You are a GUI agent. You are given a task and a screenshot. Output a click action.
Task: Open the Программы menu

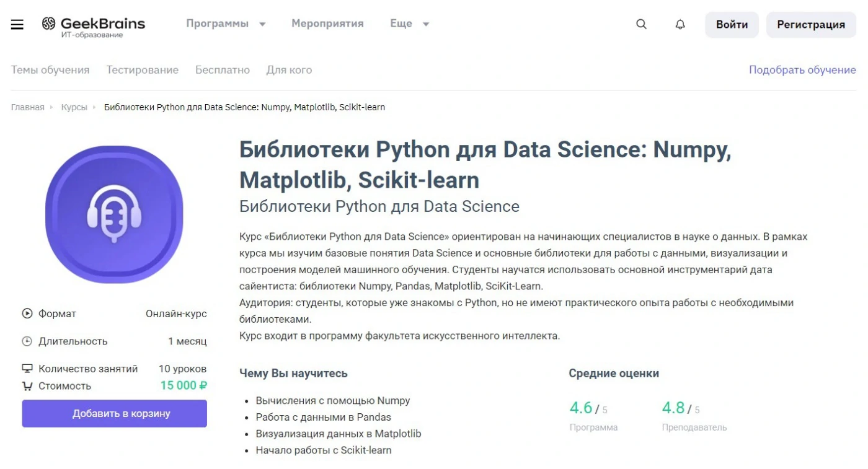point(217,24)
